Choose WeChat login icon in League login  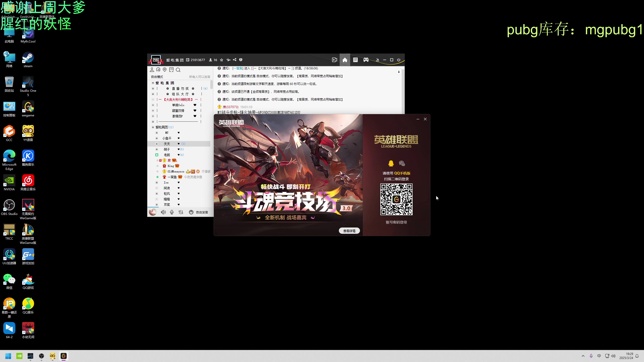tap(402, 163)
